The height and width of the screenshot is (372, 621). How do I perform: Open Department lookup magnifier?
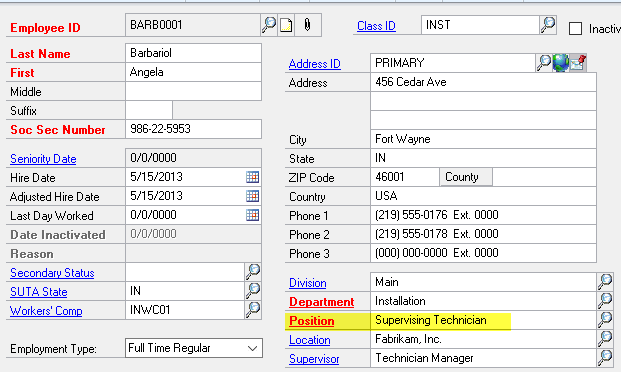pos(605,301)
